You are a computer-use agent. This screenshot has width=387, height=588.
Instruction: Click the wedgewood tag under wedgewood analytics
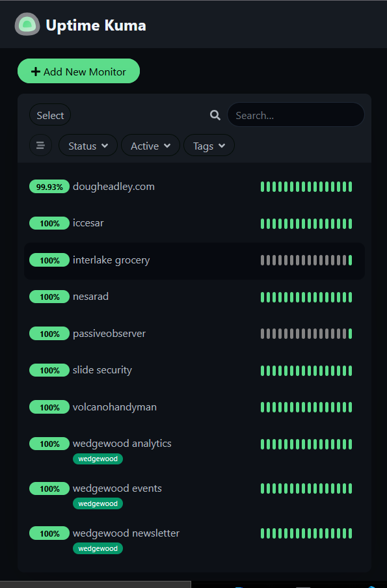point(98,459)
